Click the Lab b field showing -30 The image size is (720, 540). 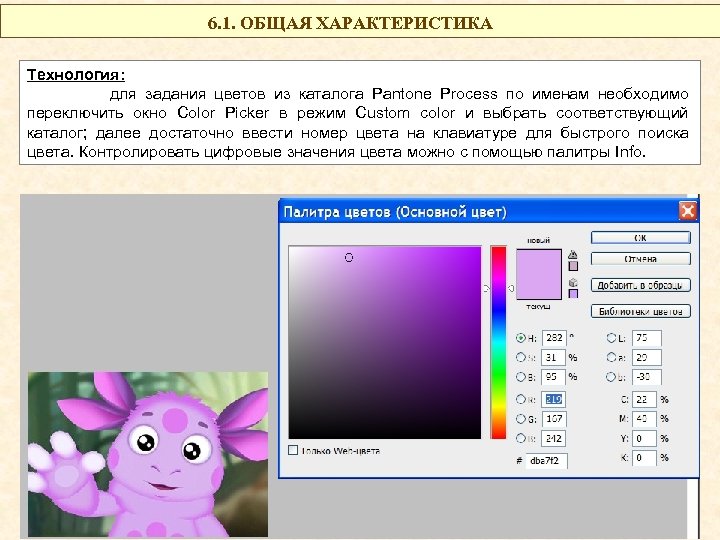click(x=647, y=377)
